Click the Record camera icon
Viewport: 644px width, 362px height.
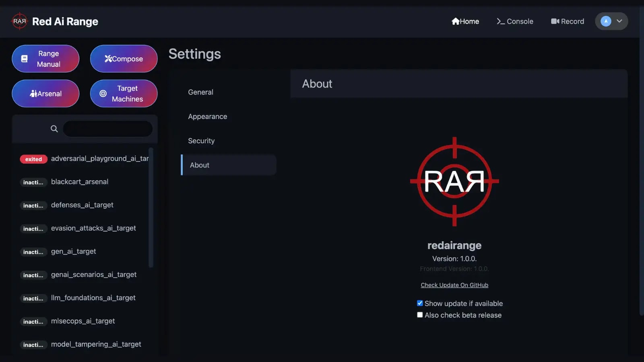(x=555, y=21)
